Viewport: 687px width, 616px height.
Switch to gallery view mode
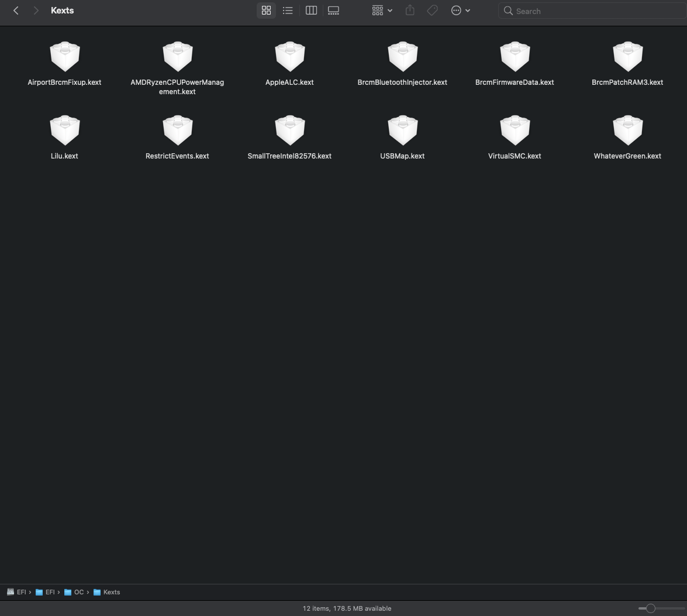click(x=333, y=11)
